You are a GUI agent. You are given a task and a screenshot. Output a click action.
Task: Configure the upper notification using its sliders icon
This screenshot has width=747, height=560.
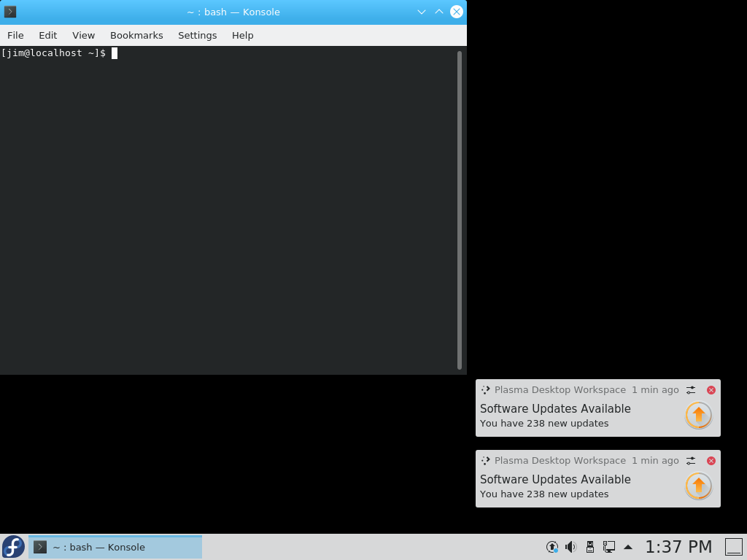(x=691, y=390)
